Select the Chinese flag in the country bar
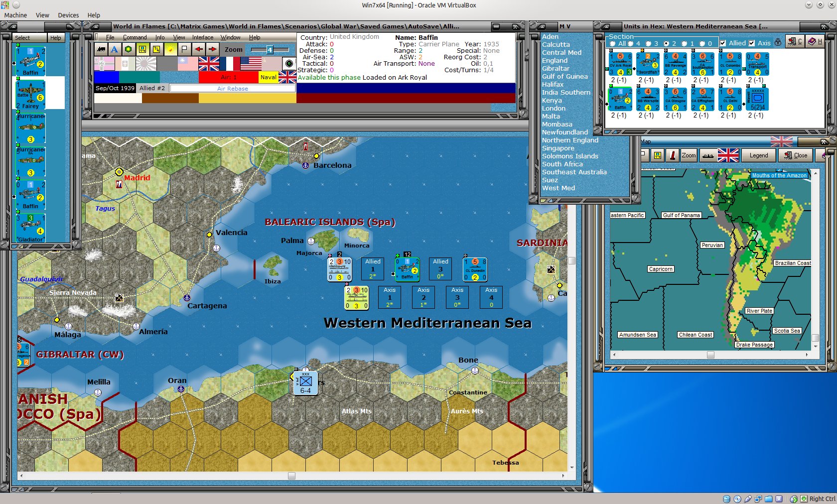 188,64
